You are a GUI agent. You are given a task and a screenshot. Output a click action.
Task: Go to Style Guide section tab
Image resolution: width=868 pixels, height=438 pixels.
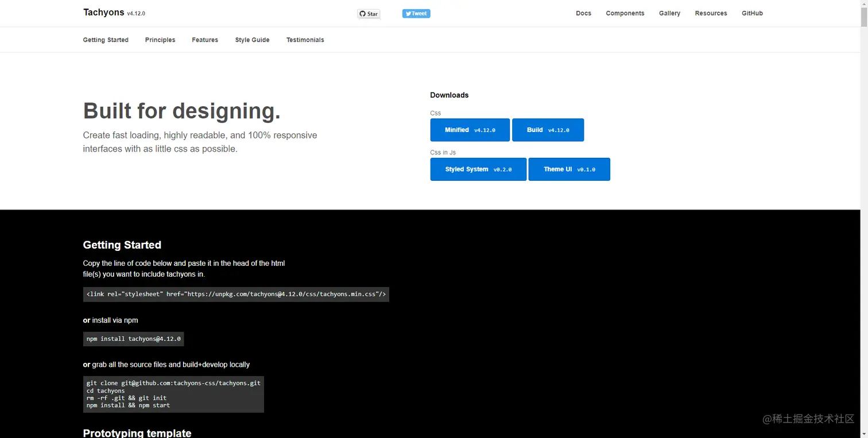(252, 40)
